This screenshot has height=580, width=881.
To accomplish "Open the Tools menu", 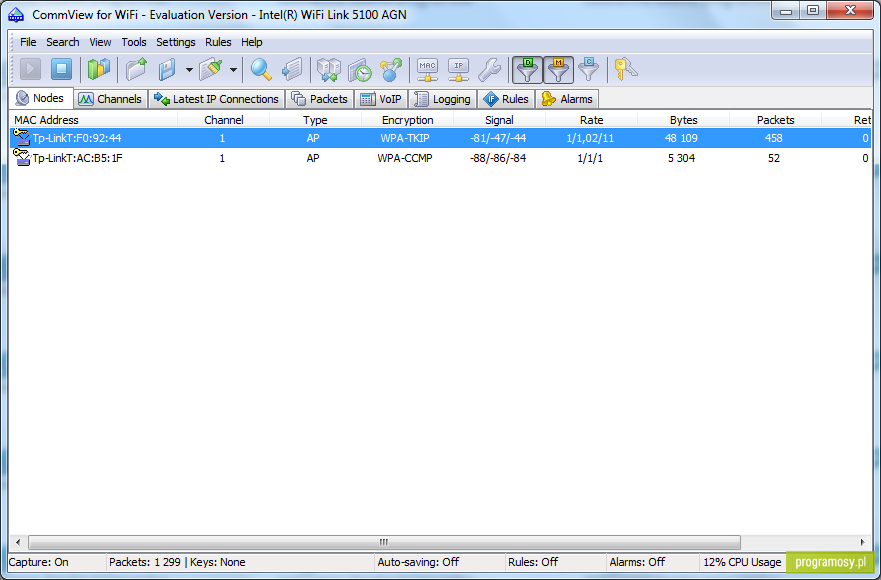I will tap(134, 42).
